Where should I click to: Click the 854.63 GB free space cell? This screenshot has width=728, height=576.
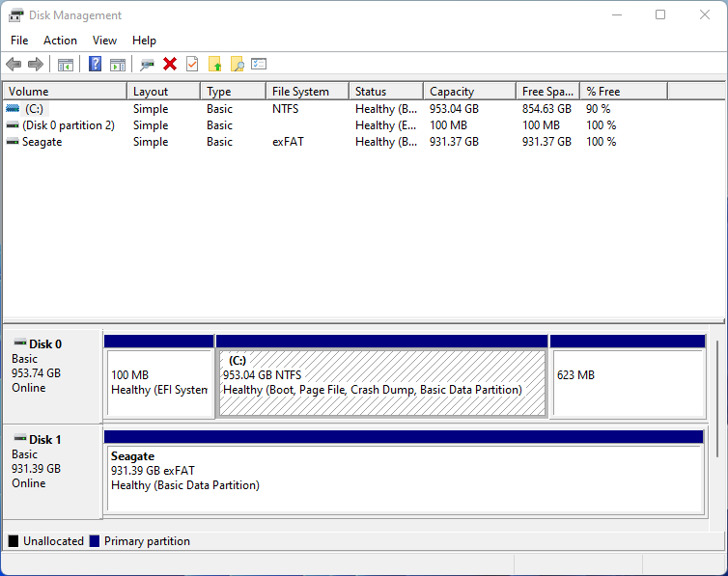click(546, 108)
